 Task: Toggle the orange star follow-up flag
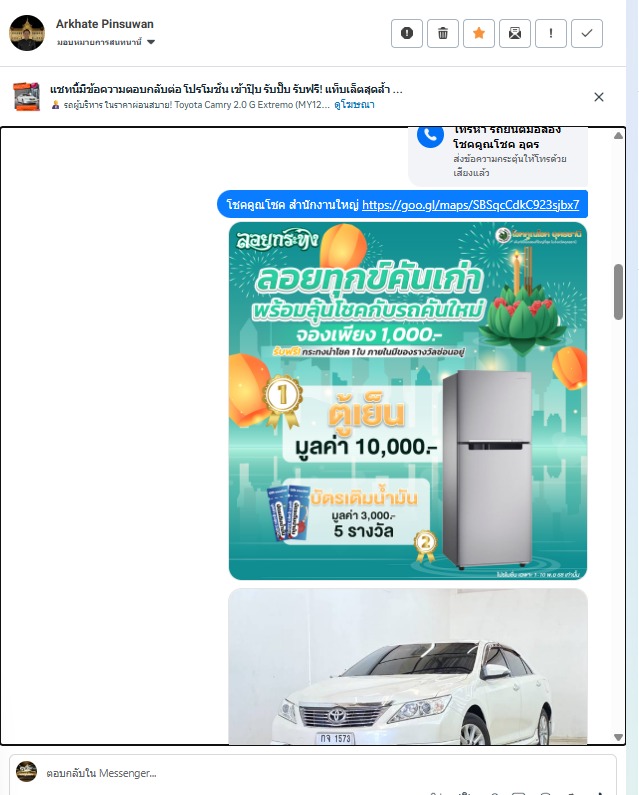479,33
